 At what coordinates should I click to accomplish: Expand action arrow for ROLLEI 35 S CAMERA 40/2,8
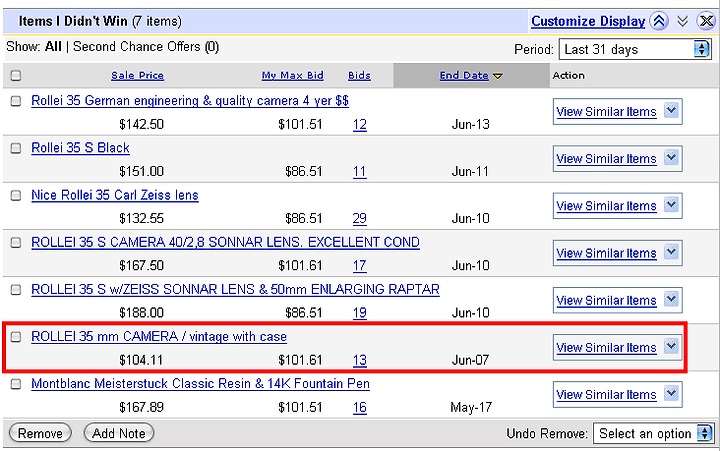tap(671, 252)
